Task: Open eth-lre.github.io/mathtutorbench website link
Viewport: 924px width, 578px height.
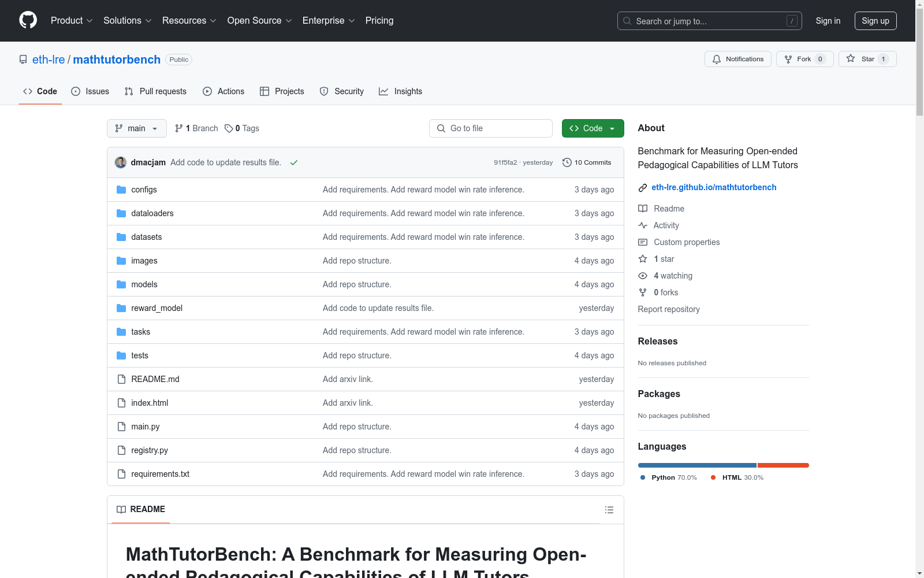Action: tap(714, 187)
